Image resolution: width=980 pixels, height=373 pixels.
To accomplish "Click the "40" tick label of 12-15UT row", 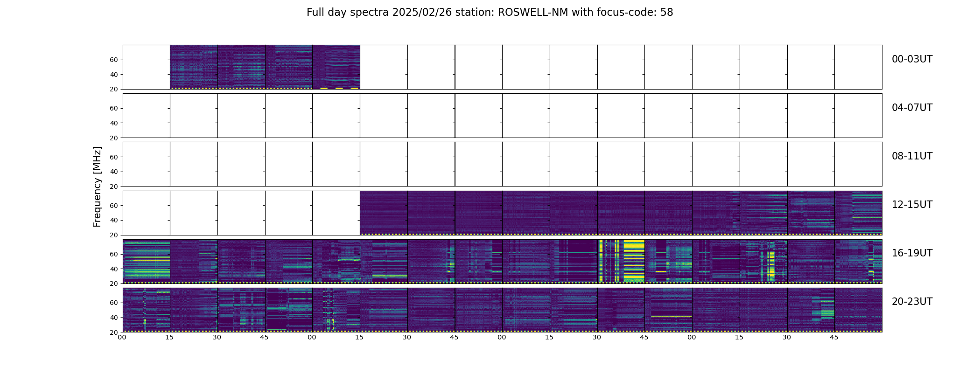I will click(114, 220).
